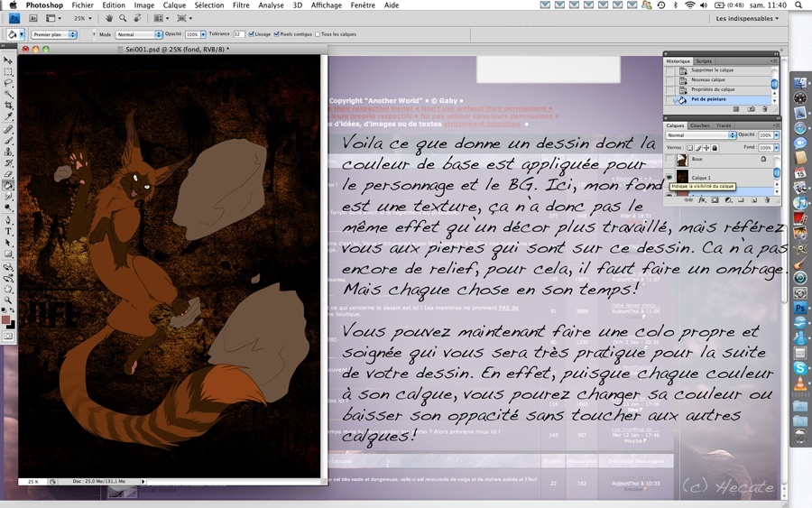The width and height of the screenshot is (812, 508).
Task: Open the Premier plan fill source dropdown
Action: click(54, 34)
